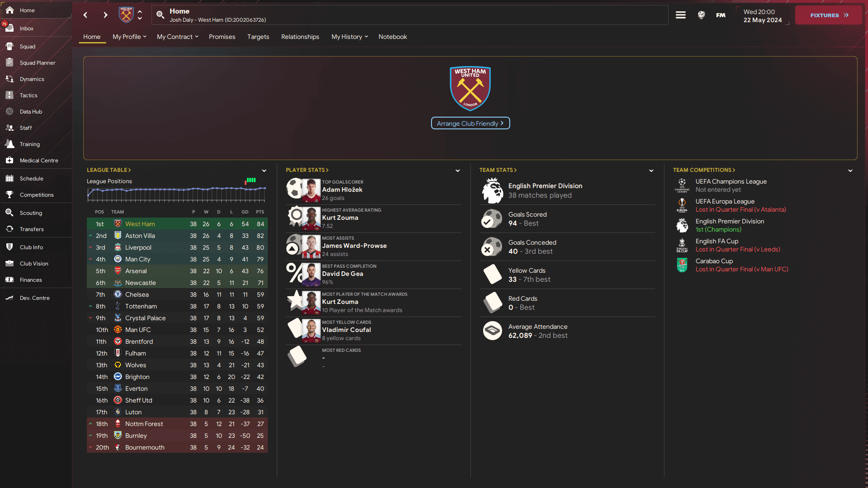Open the Scouting magnifier icon

(9, 213)
